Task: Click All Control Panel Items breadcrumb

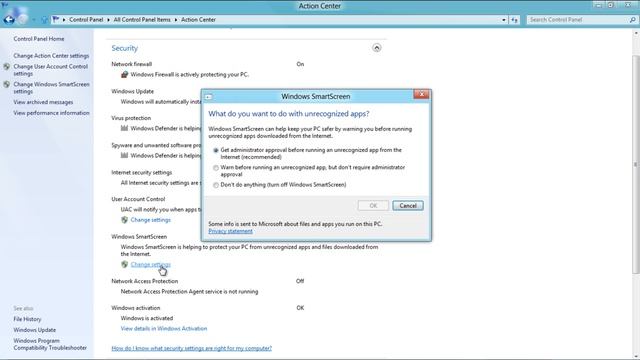Action: coord(142,20)
